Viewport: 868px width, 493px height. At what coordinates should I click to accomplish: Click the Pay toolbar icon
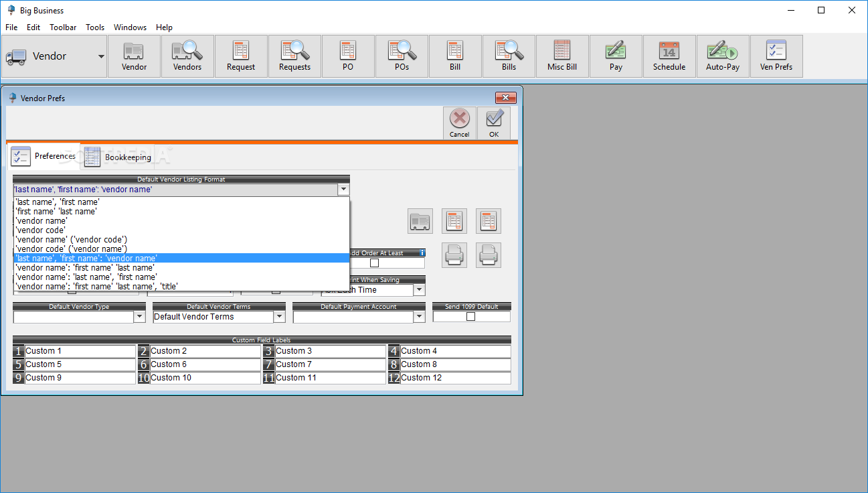pyautogui.click(x=616, y=56)
